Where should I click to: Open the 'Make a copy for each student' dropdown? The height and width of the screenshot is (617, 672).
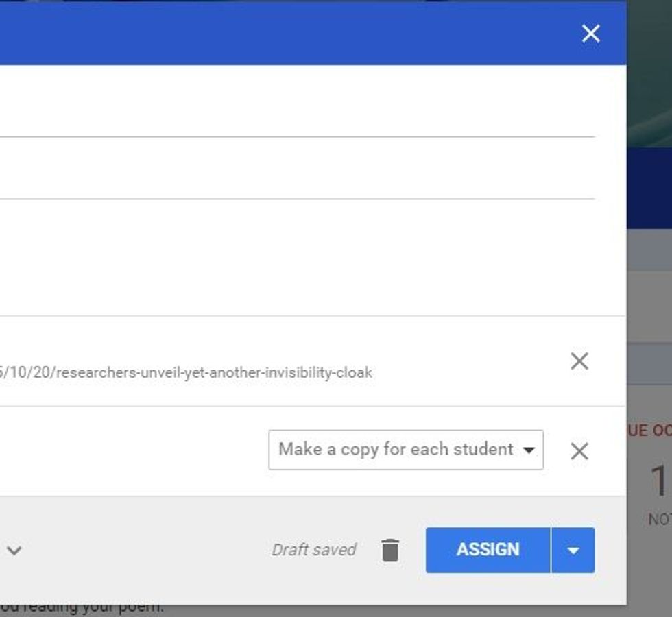[x=406, y=450]
